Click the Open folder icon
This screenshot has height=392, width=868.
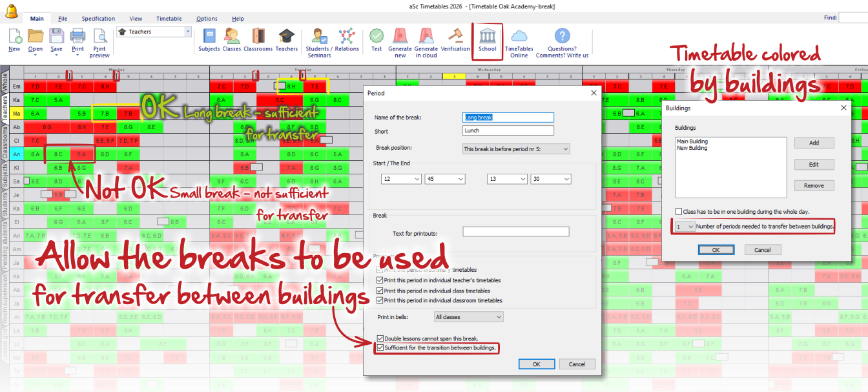[x=36, y=36]
